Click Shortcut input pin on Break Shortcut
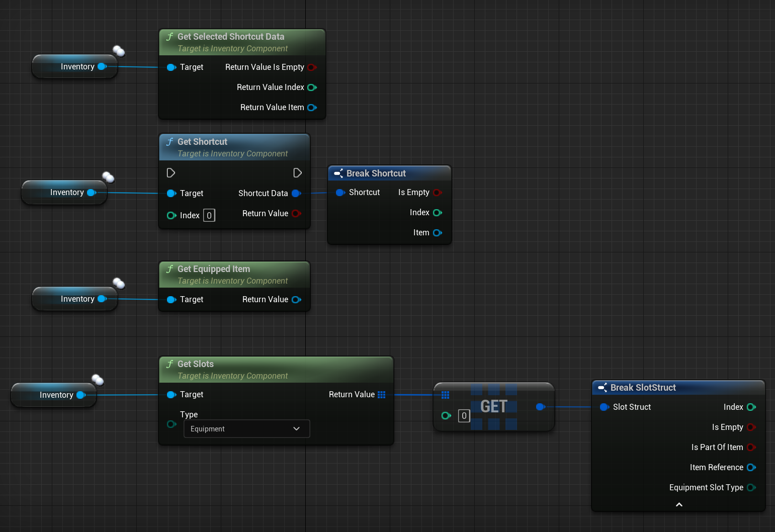Viewport: 775px width, 532px height. [x=340, y=193]
